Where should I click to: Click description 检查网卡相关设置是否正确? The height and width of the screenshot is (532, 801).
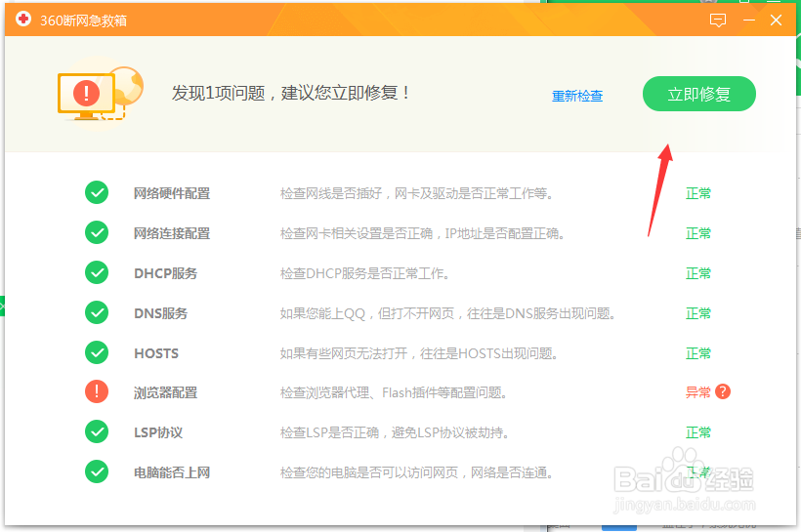tap(422, 233)
